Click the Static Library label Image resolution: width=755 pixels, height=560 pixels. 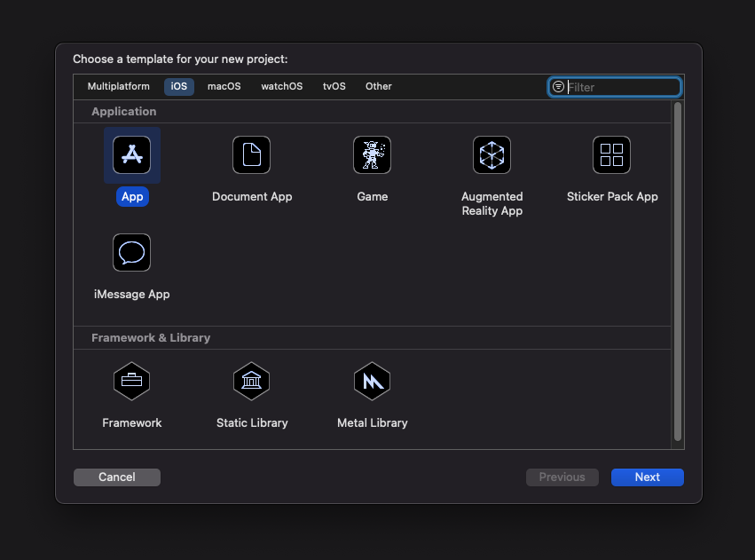click(252, 422)
